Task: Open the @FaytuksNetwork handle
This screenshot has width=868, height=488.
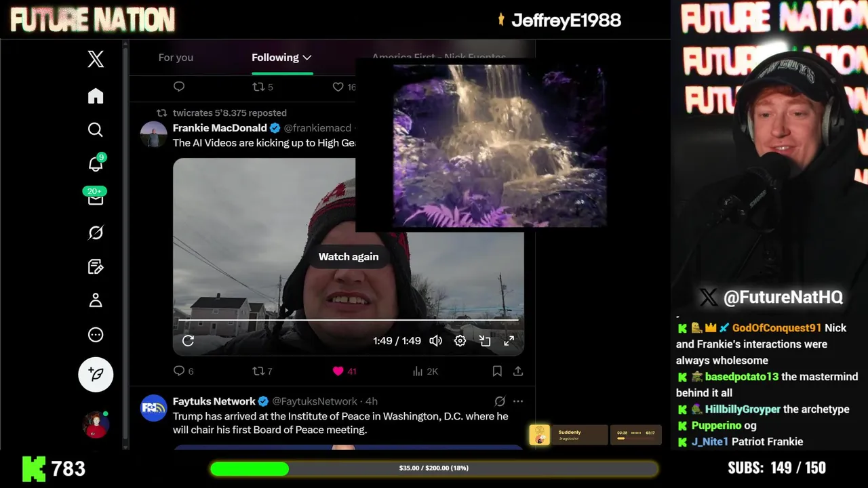Action: pyautogui.click(x=315, y=401)
